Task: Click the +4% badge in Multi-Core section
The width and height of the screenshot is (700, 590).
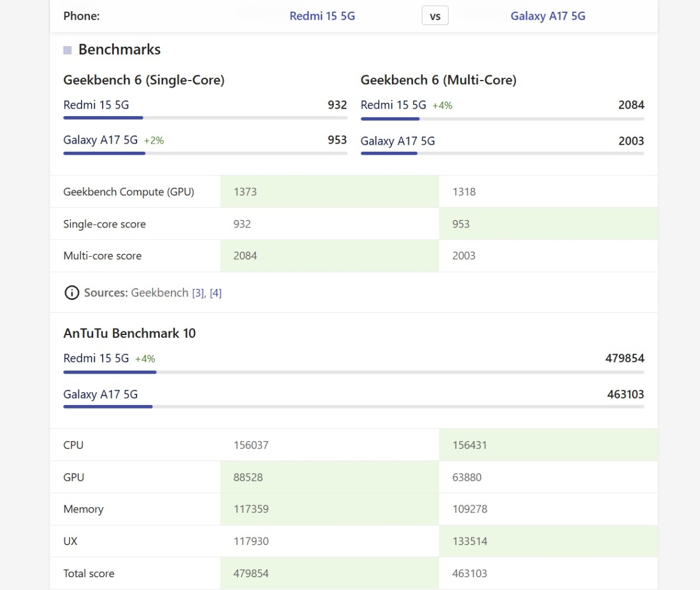Action: tap(442, 106)
